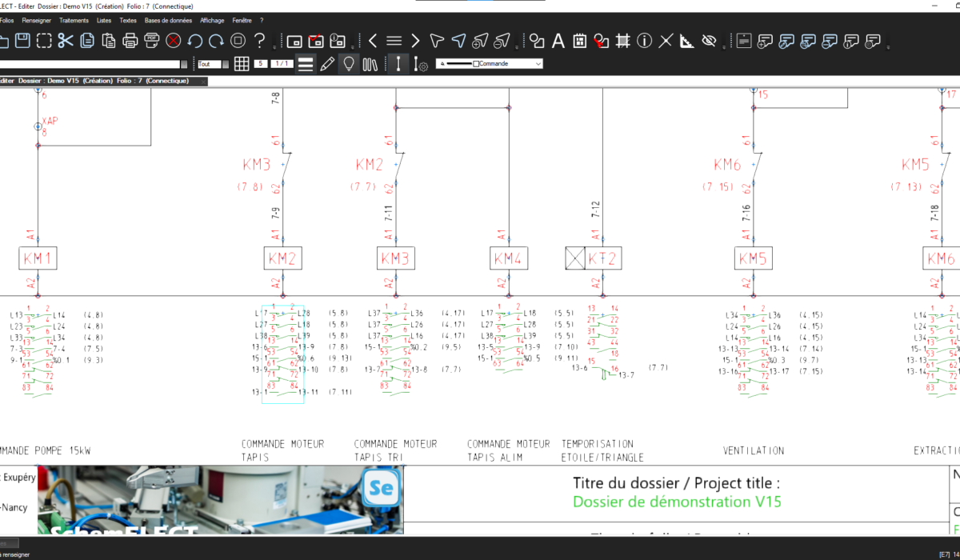
Task: Click 'Dossier de démonstration V15' title text
Action: tap(677, 502)
